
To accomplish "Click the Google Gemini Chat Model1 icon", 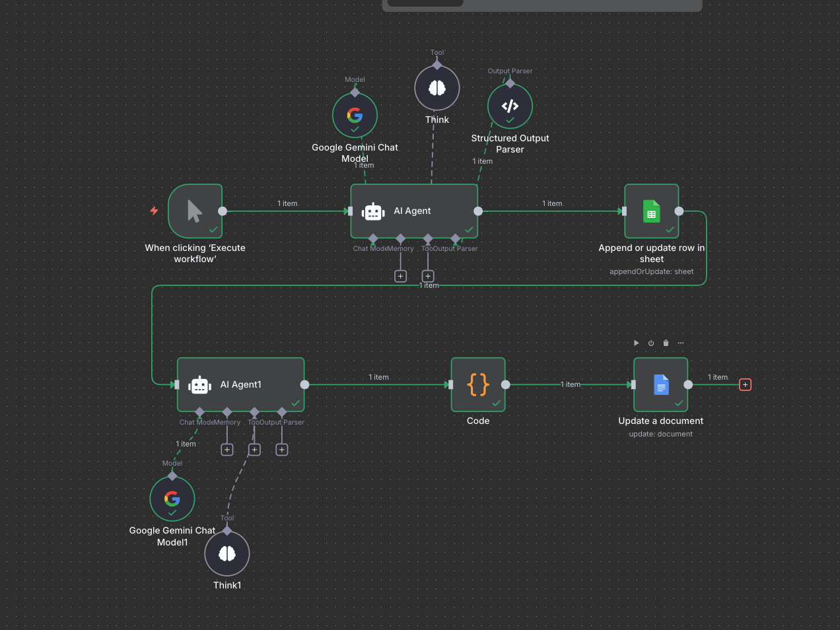I will click(x=172, y=499).
